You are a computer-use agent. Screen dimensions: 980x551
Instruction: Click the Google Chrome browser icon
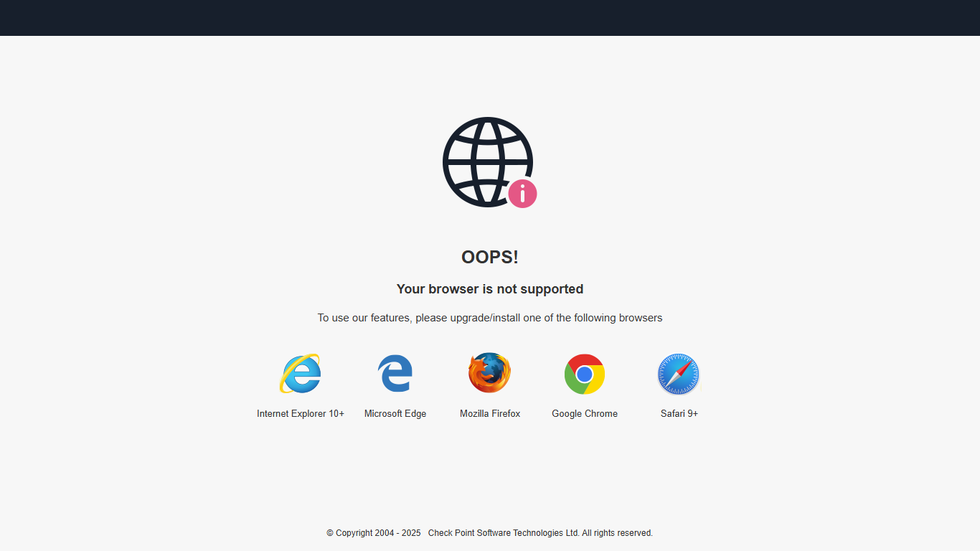pyautogui.click(x=585, y=374)
